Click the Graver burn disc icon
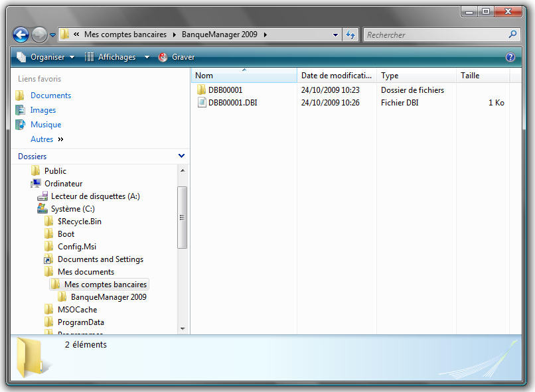 click(x=163, y=57)
